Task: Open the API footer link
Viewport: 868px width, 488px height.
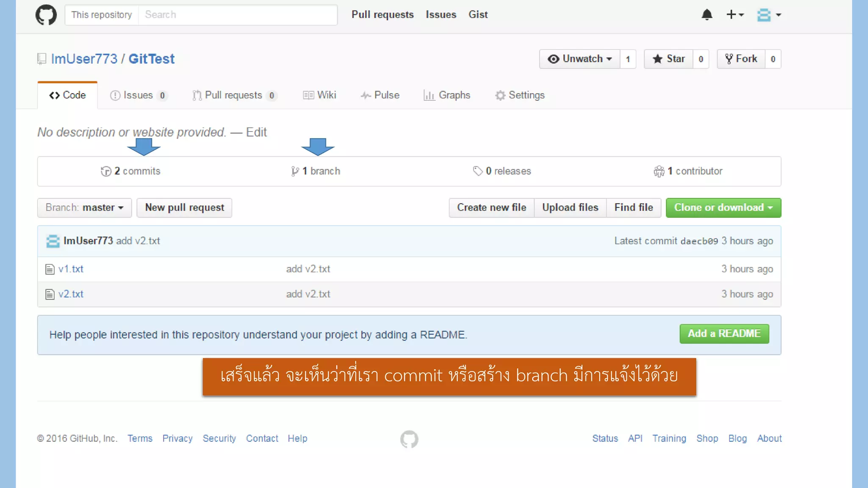Action: pos(635,438)
